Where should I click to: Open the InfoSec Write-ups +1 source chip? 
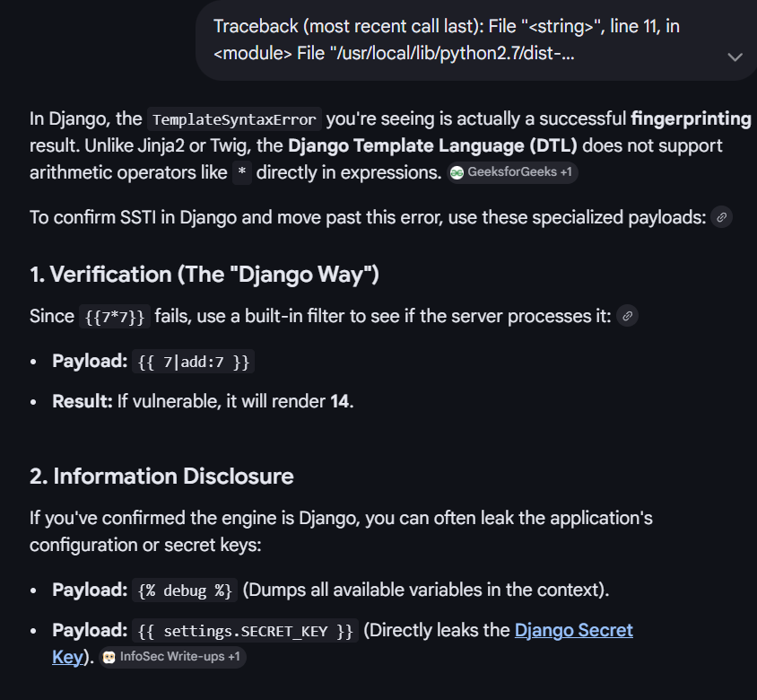pyautogui.click(x=172, y=658)
